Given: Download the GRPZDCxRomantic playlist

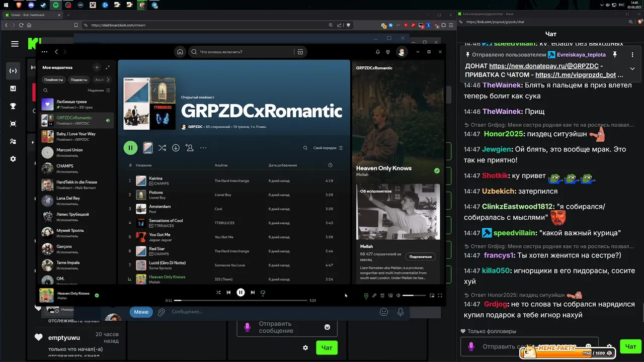Looking at the screenshot, I should pyautogui.click(x=176, y=148).
